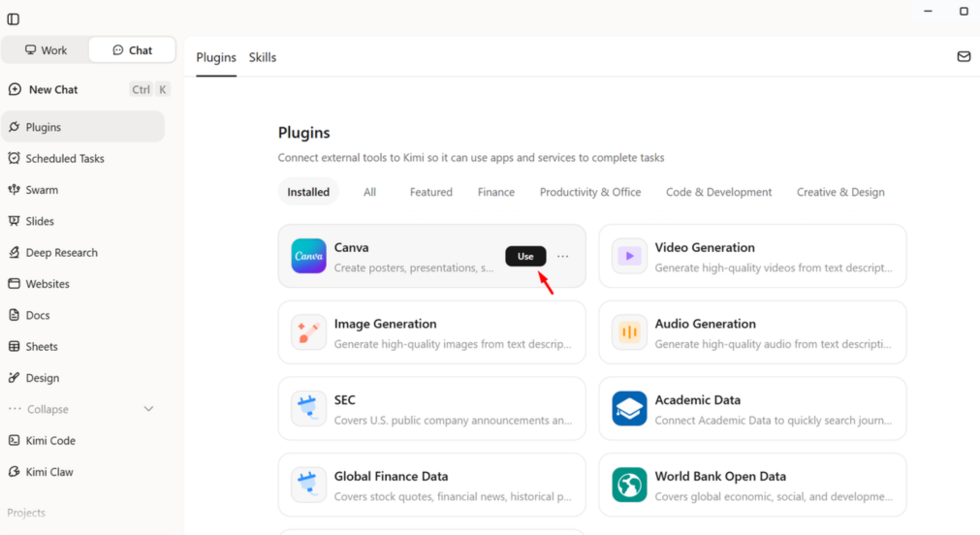
Task: Select the Finance filter
Action: tap(496, 192)
